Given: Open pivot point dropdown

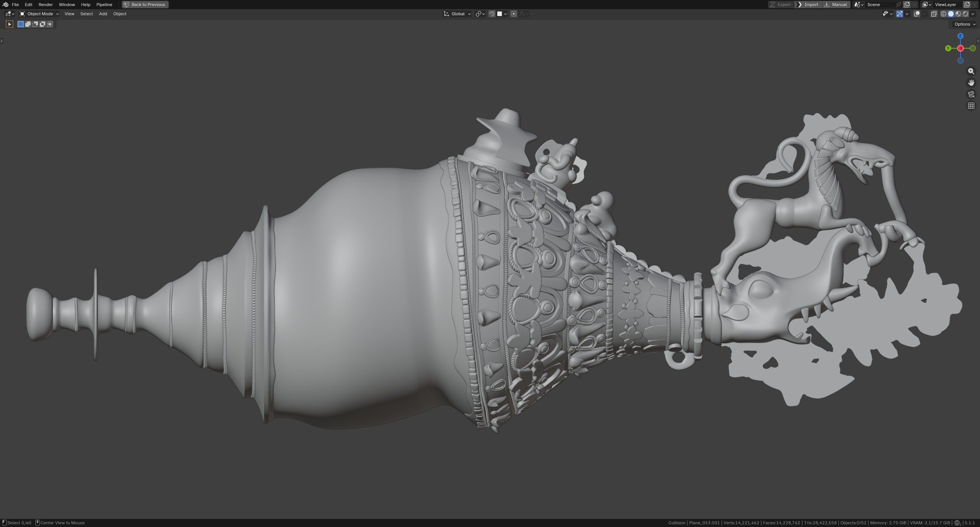Looking at the screenshot, I should click(x=480, y=14).
